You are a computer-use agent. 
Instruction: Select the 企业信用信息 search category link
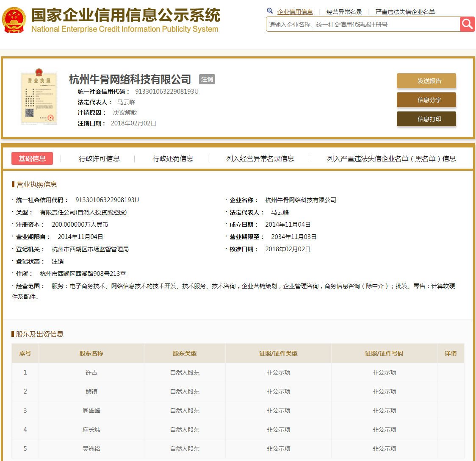tap(295, 12)
